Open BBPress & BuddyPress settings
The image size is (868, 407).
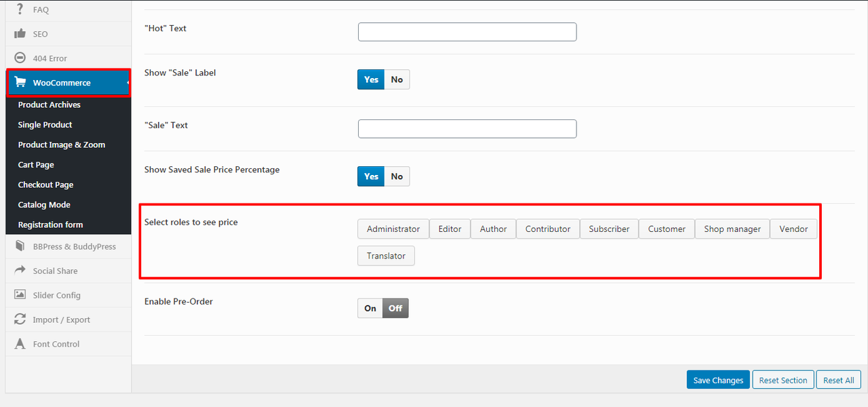tap(68, 246)
